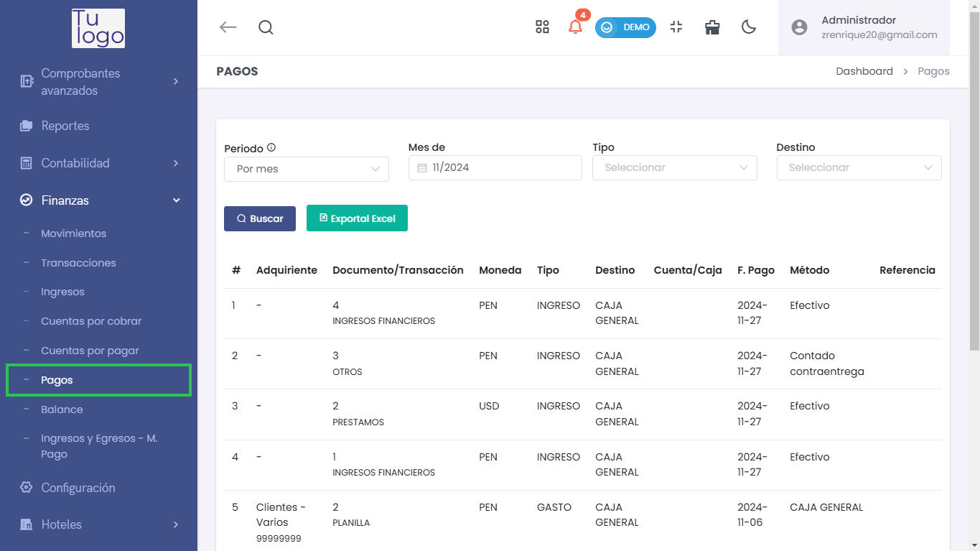This screenshot has width=980, height=551.
Task: Click the Periodo info icon
Action: pos(271,147)
